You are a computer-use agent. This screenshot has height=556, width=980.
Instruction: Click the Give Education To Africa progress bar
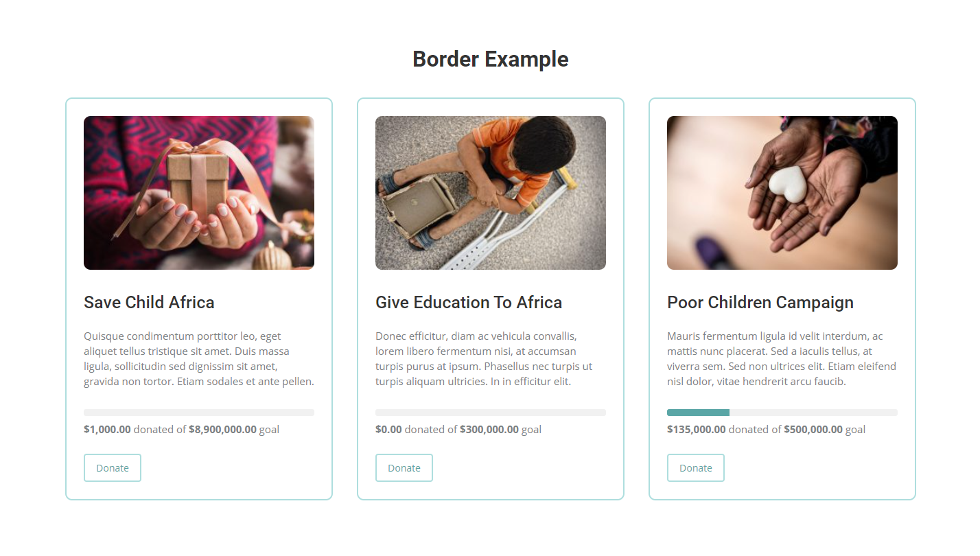coord(491,413)
